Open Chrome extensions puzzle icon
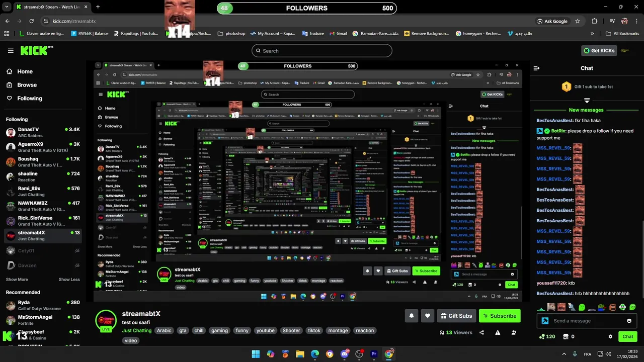The image size is (644, 362). [594, 21]
